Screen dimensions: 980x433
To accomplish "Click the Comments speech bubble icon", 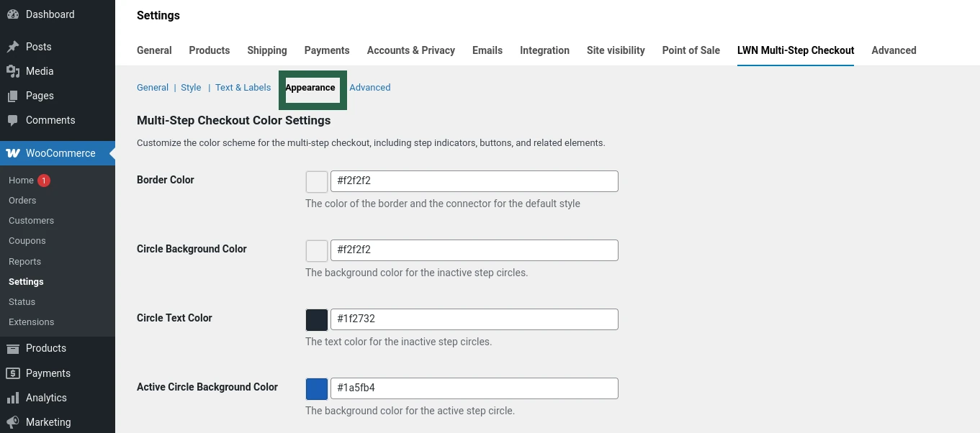I will [13, 120].
